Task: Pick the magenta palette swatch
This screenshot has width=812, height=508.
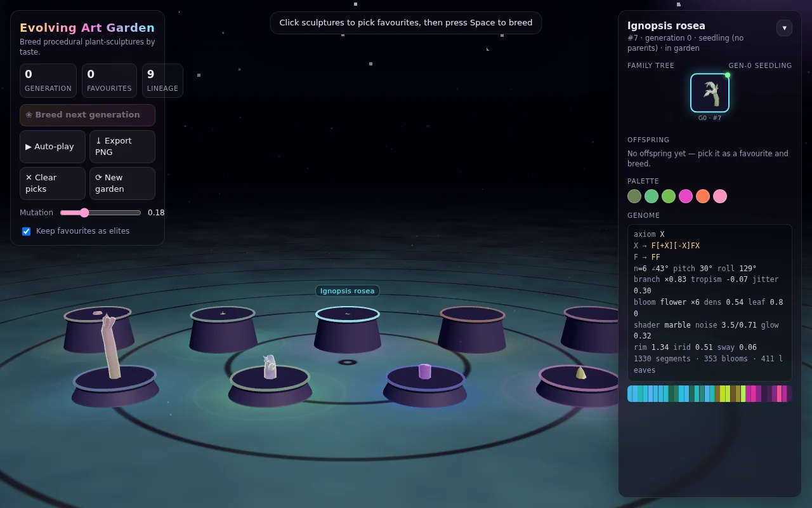Action: [686, 196]
